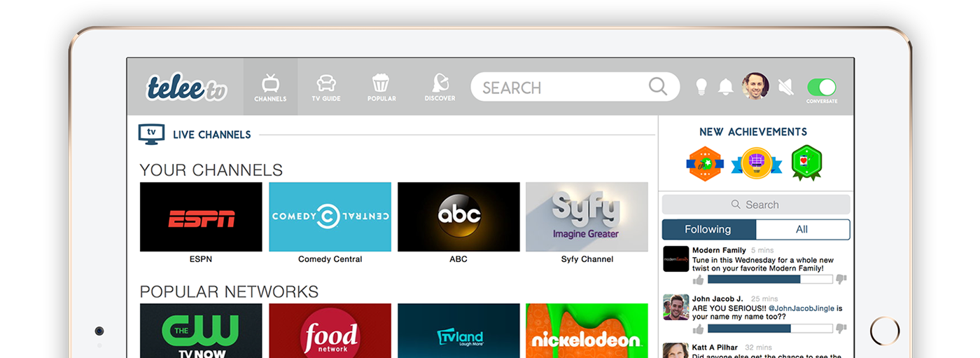
Task: View the green heart achievement badge
Action: pos(806,163)
